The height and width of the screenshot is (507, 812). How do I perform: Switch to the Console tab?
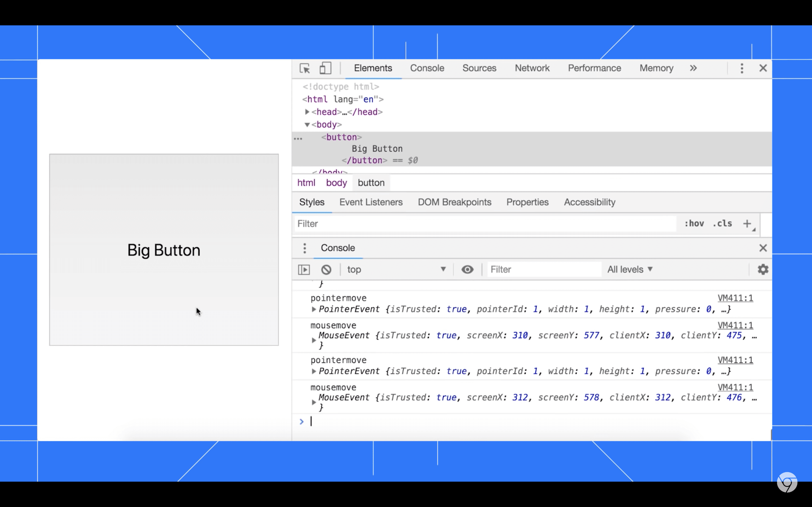[x=427, y=68]
